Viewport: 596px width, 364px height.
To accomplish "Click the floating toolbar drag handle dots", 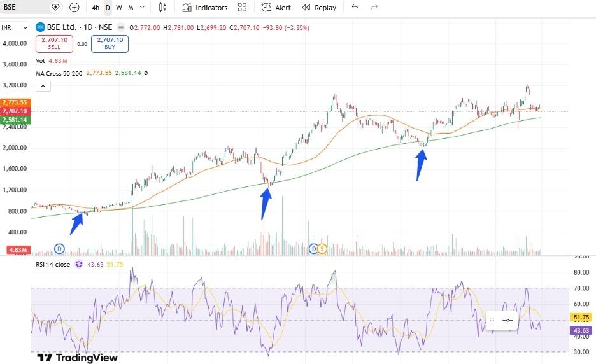I will click(492, 320).
